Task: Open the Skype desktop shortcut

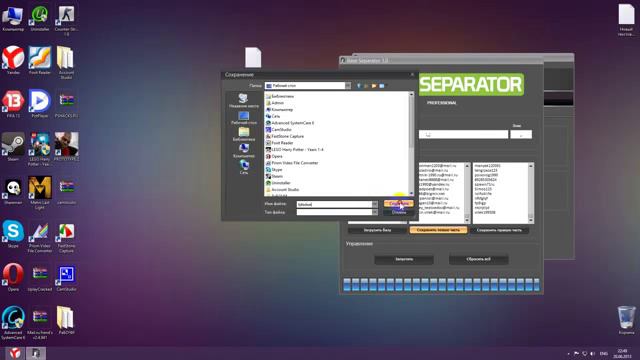Action: click(13, 233)
